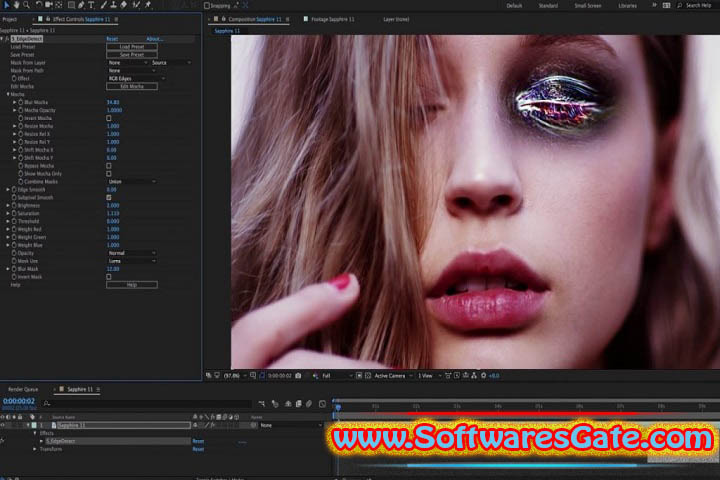
Task: Click the Reset Exposure gear icon
Action: tap(483, 376)
